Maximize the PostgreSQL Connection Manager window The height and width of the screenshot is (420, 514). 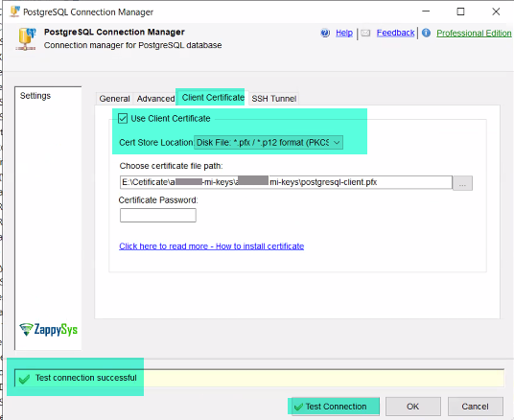[460, 12]
